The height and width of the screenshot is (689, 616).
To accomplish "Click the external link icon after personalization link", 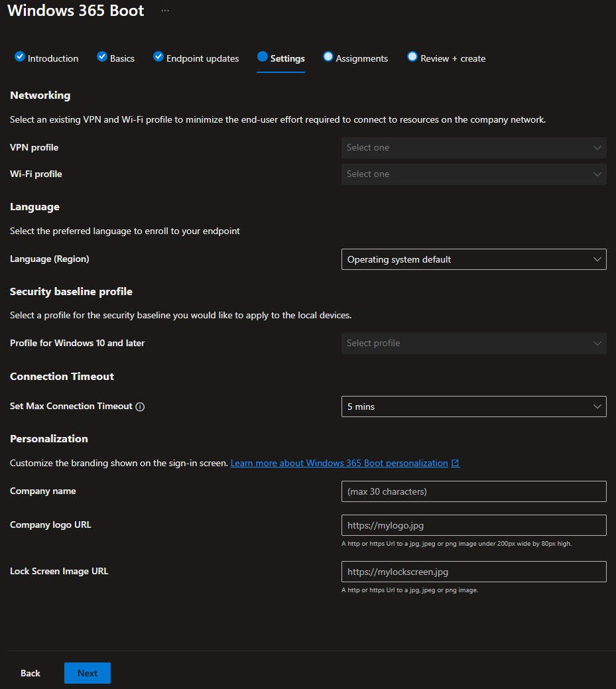I will (x=456, y=464).
